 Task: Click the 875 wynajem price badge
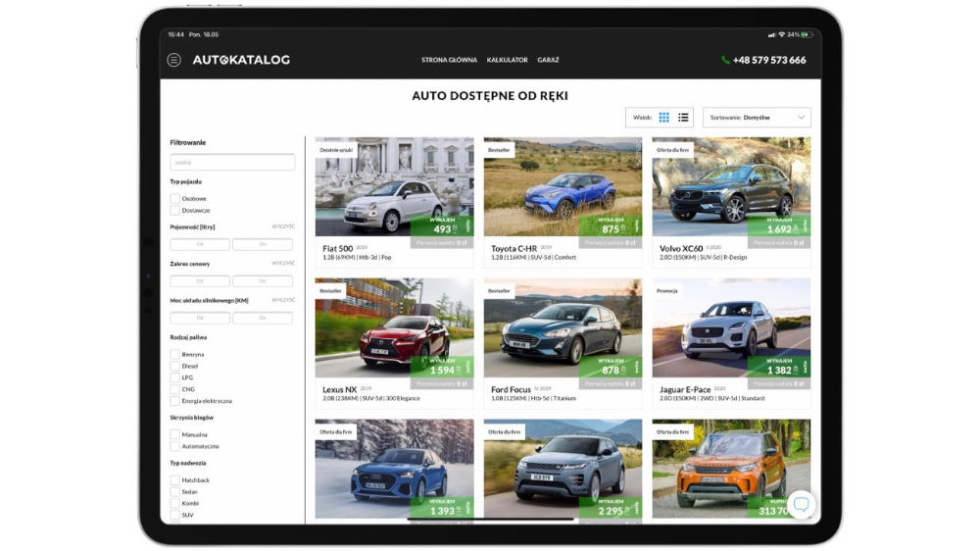coord(611,225)
